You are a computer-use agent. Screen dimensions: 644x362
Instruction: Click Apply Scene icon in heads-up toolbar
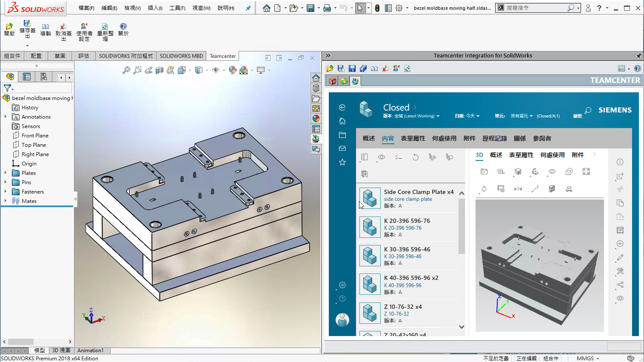[x=244, y=70]
